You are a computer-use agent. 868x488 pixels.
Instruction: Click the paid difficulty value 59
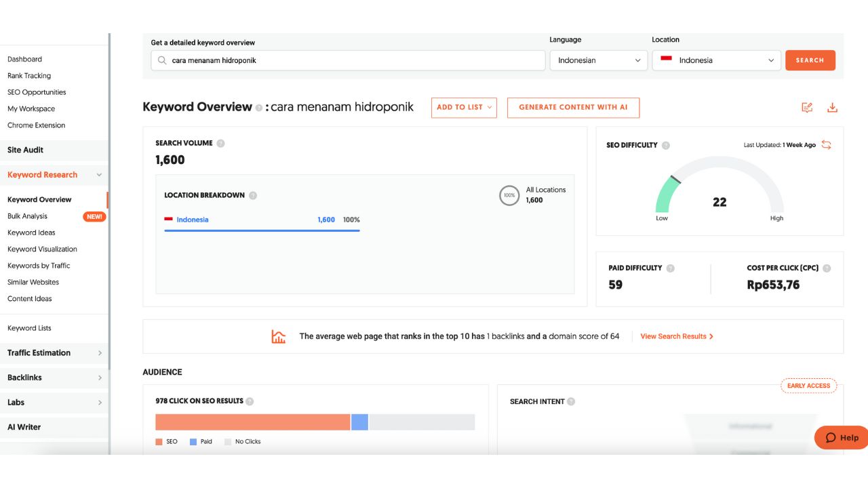coord(616,285)
